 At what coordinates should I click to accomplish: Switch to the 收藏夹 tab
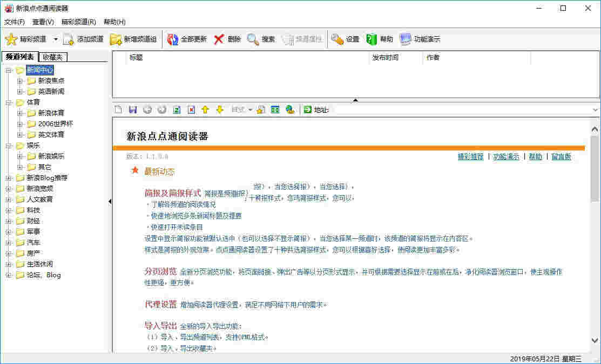coord(52,57)
